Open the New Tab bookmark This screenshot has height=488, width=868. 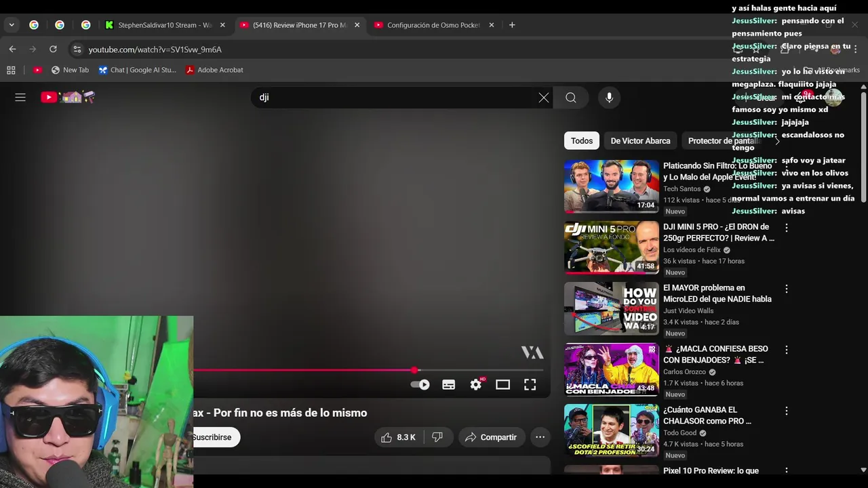pyautogui.click(x=71, y=70)
